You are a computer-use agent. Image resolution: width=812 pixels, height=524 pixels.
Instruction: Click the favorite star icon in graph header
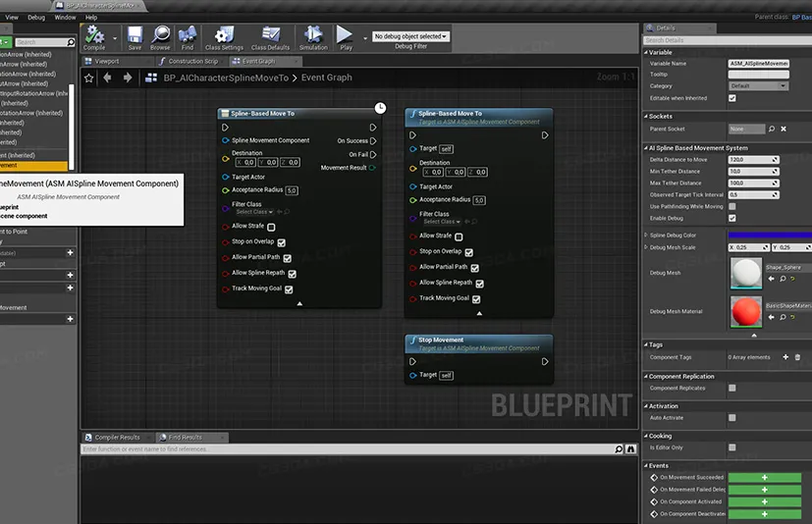89,79
